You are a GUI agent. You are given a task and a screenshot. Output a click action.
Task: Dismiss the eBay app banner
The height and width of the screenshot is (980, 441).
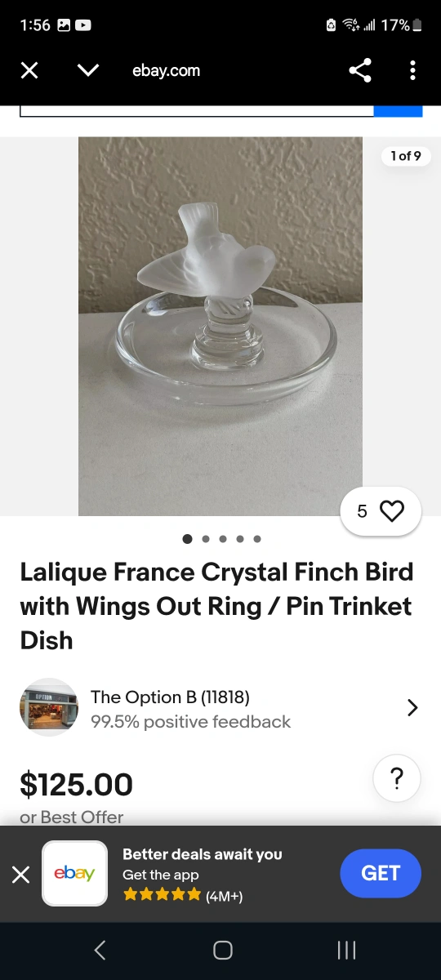point(21,875)
